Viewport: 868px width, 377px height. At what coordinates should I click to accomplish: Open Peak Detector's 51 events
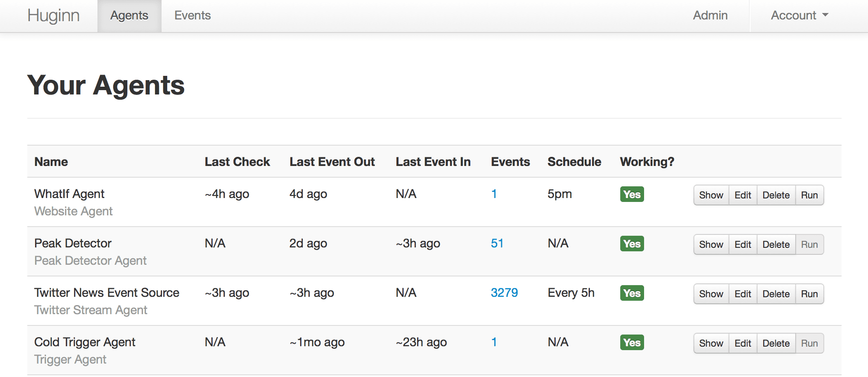point(497,243)
